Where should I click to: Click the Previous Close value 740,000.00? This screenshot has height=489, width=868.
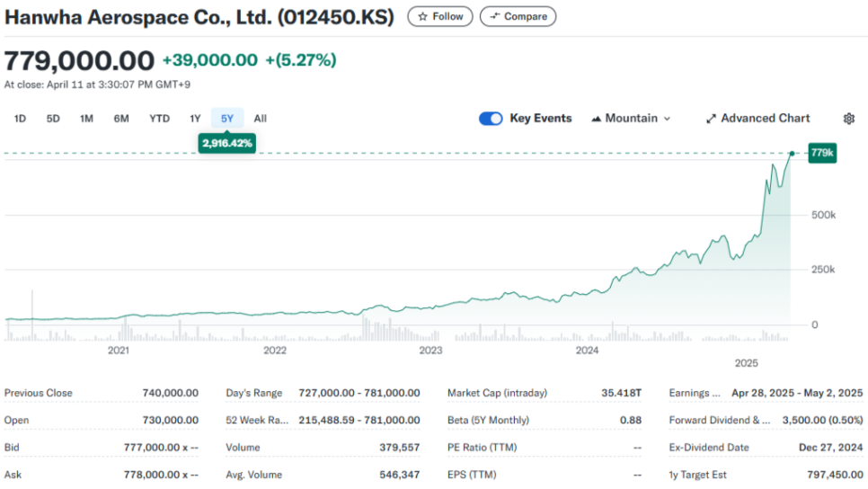click(170, 393)
